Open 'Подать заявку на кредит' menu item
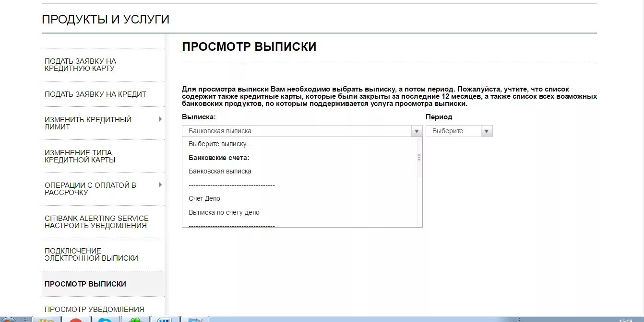Viewport: 644px width, 322px height. coord(95,94)
